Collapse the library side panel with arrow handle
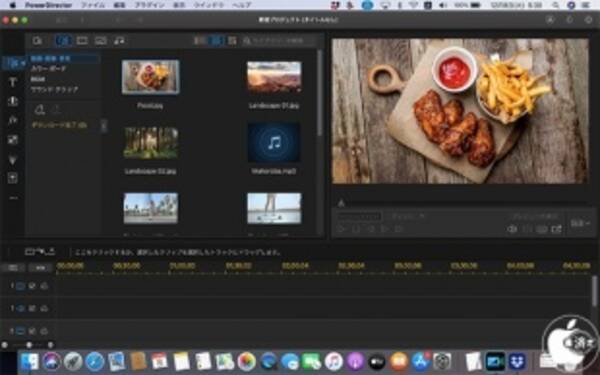Viewport: 600px width, 375px height. point(104,125)
